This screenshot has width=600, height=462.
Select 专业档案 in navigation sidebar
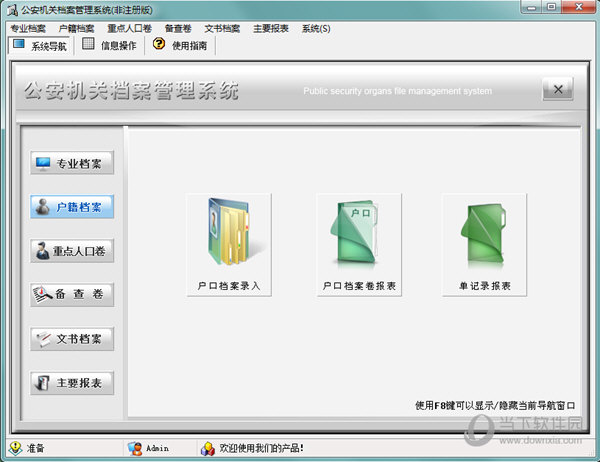72,163
